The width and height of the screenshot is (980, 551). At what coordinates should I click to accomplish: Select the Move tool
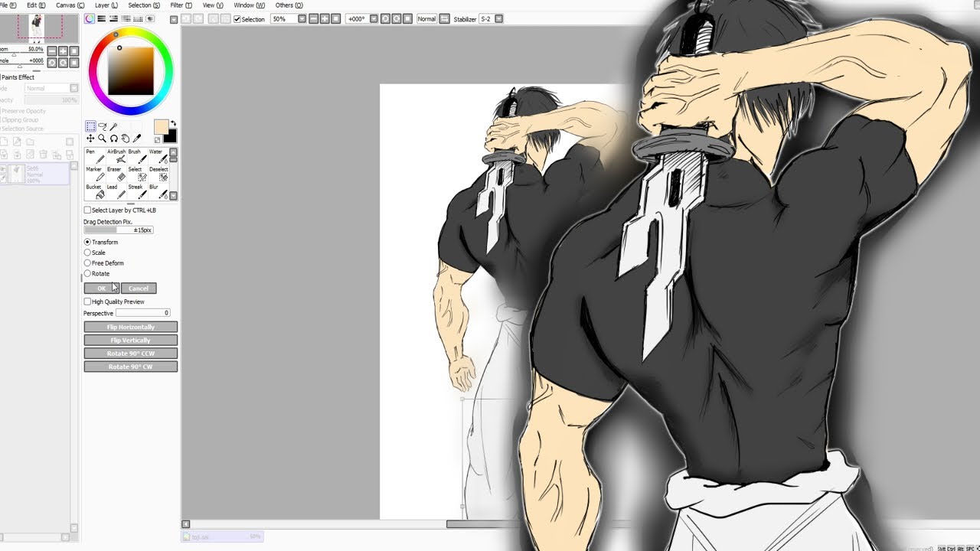pos(90,139)
